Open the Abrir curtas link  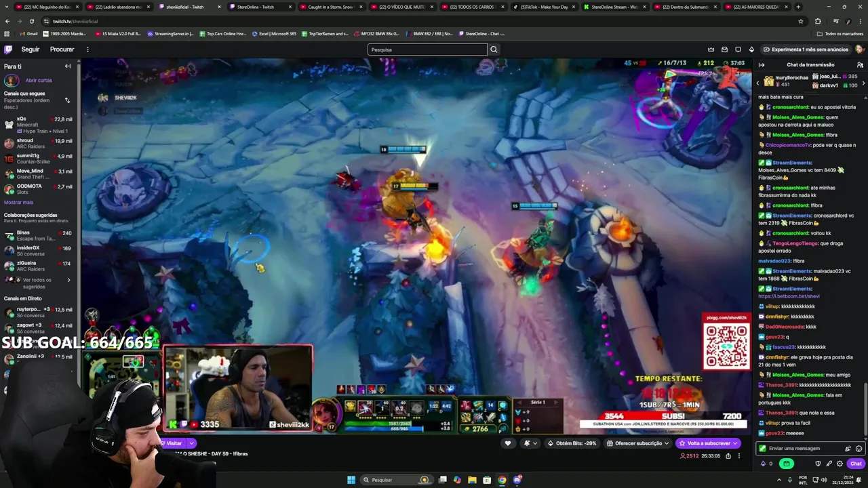(x=39, y=80)
